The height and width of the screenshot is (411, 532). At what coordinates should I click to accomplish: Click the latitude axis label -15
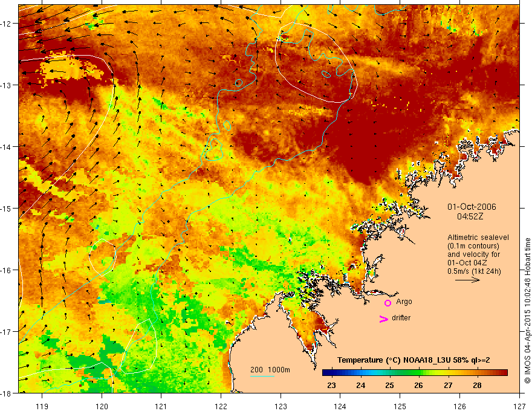point(5,208)
